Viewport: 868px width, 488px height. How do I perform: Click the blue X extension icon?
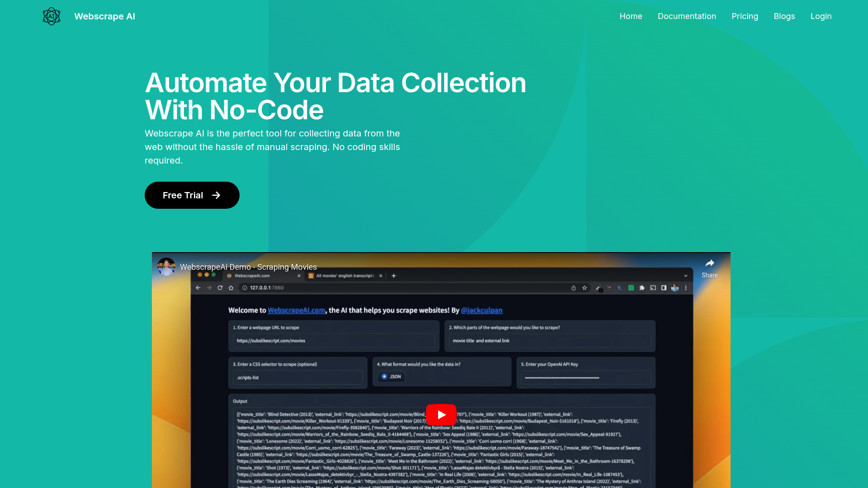click(x=619, y=288)
